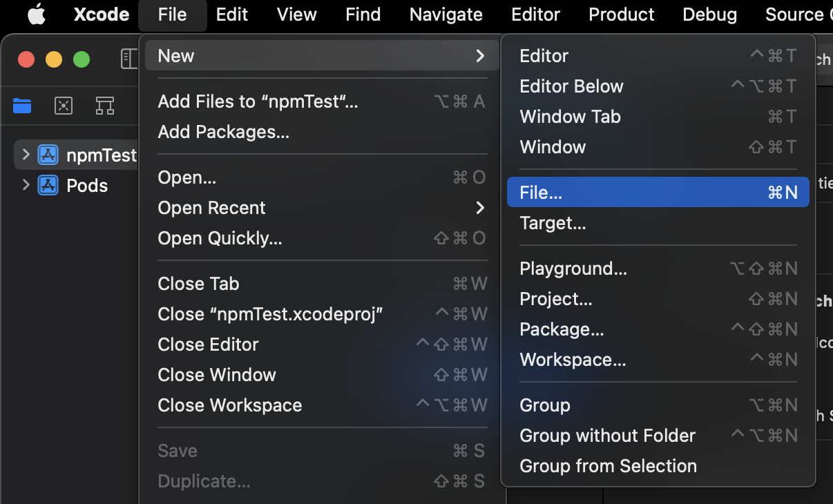Open the New submenu arrow
This screenshot has width=833, height=504.
(x=480, y=56)
